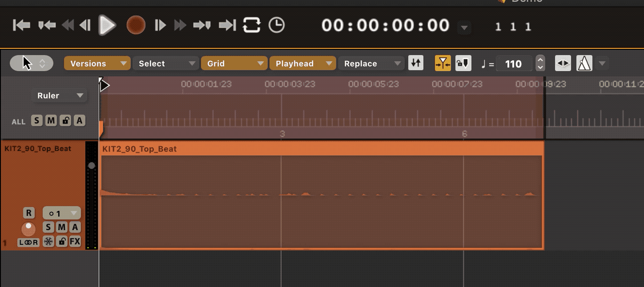Toggle the metronome clock icon
Screen dimensions: 644x287
pos(277,25)
